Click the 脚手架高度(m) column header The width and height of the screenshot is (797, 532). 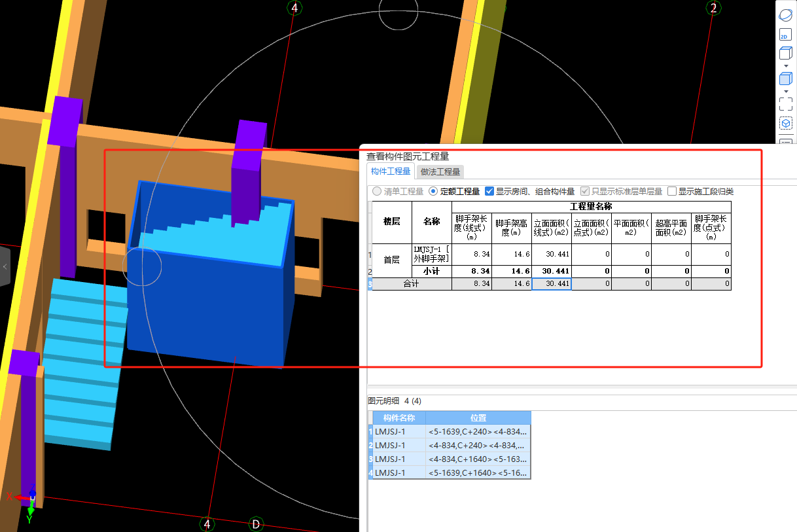tap(512, 228)
